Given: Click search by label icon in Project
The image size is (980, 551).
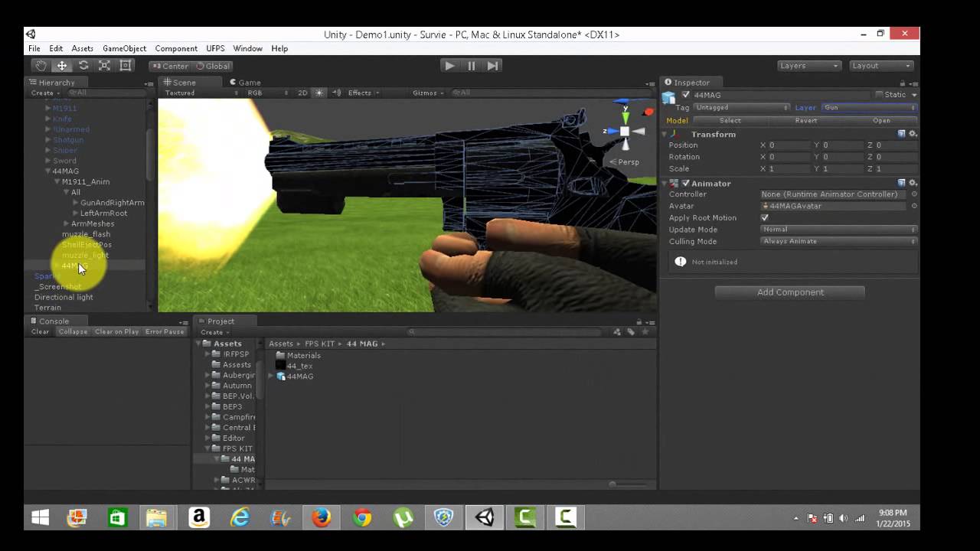Looking at the screenshot, I should point(631,332).
